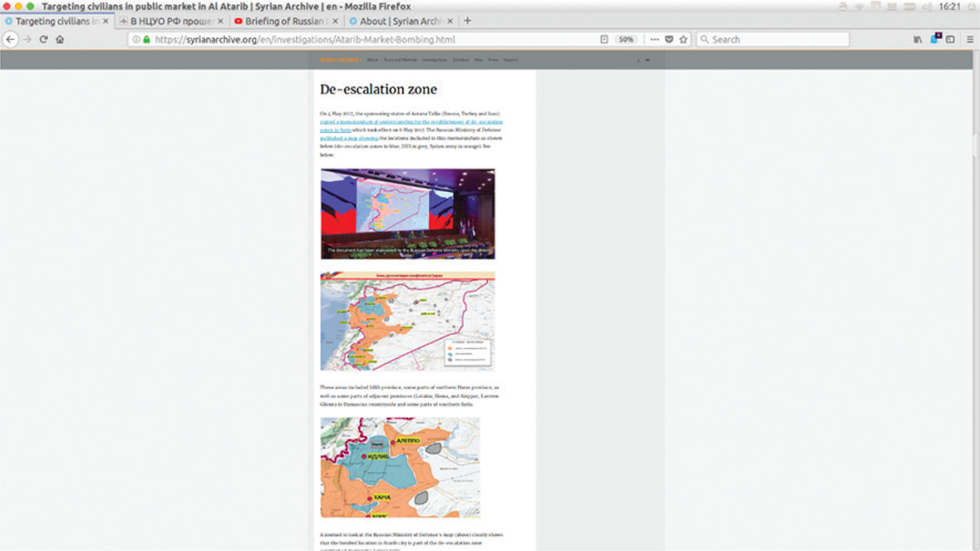This screenshot has width=980, height=551.
Task: Toggle the sidebar icon in the toolbar
Action: 950,39
